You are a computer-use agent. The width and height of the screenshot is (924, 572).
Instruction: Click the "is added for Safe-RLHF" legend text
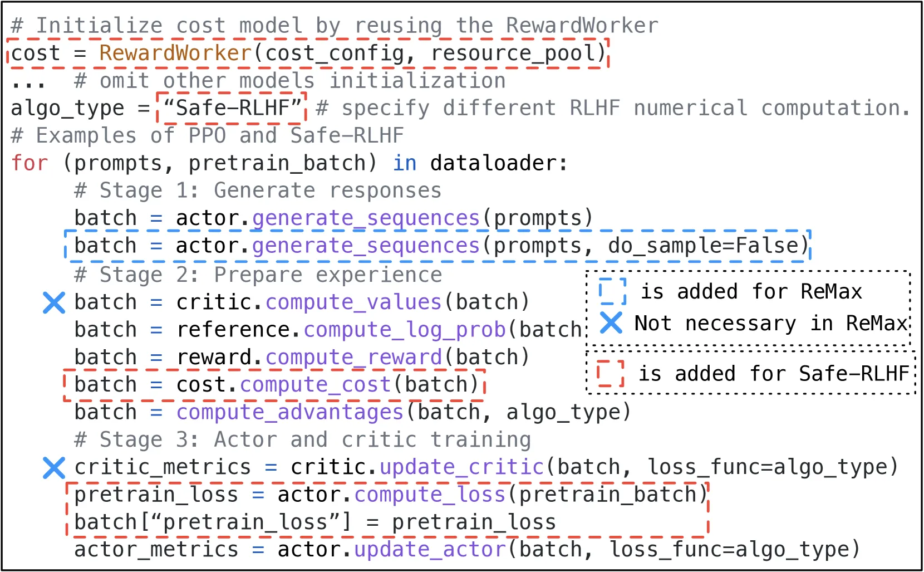[x=773, y=373]
